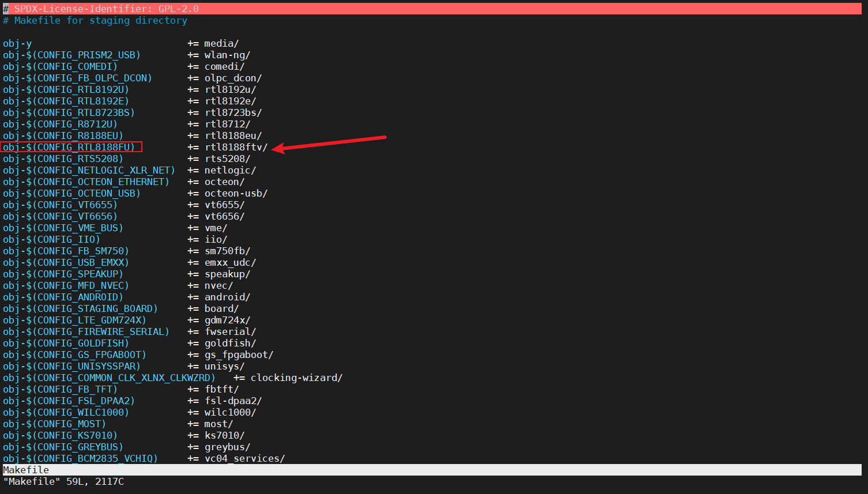Click the 'netlogic/' directory value
868x494 pixels.
230,170
